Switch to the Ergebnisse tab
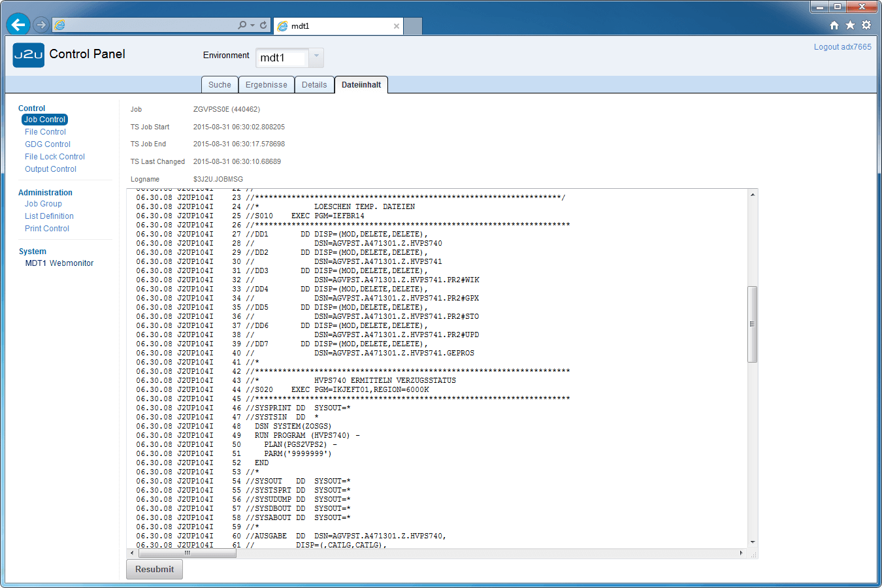Screen dimensions: 882x588 click(266, 85)
